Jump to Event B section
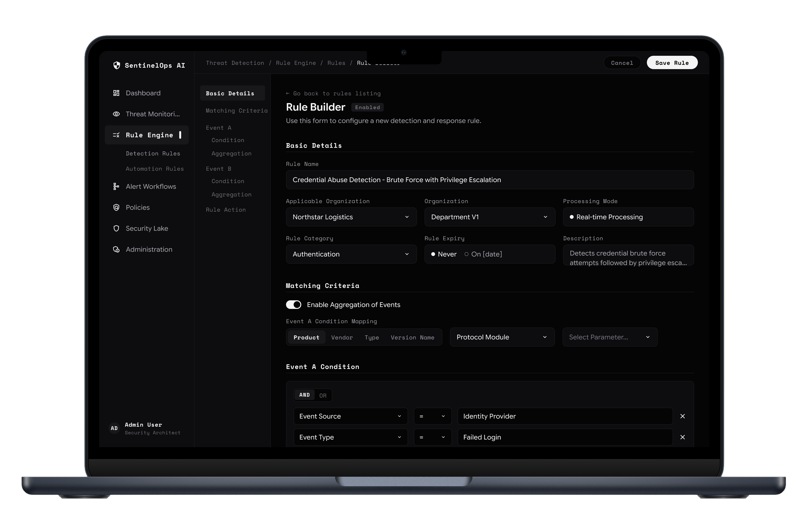This screenshot has width=808, height=532. pyautogui.click(x=218, y=169)
